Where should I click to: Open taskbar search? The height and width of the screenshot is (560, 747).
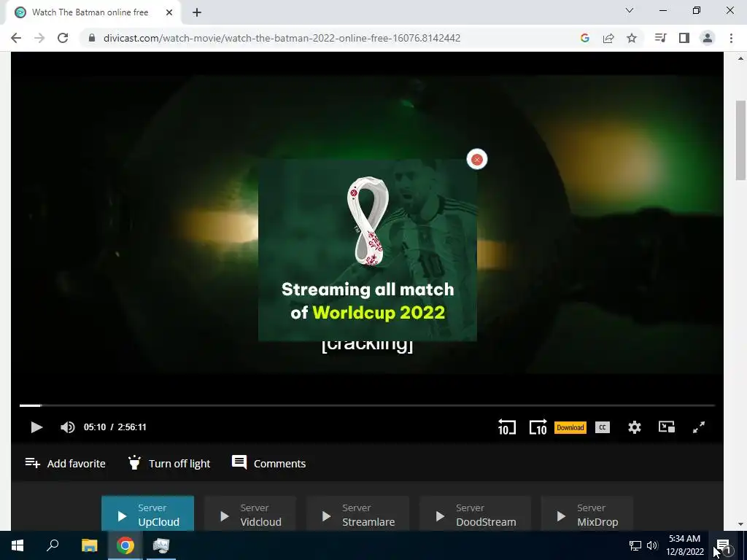pos(53,545)
